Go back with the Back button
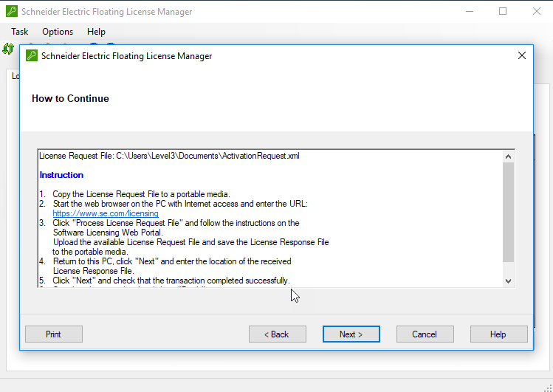 (x=277, y=334)
